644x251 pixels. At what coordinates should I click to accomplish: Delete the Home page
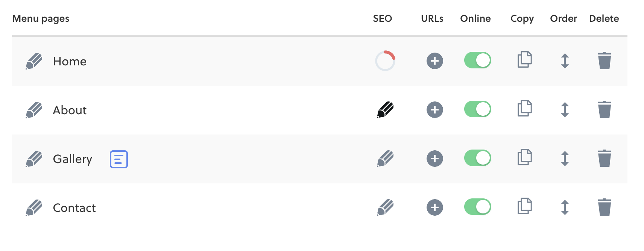(605, 60)
